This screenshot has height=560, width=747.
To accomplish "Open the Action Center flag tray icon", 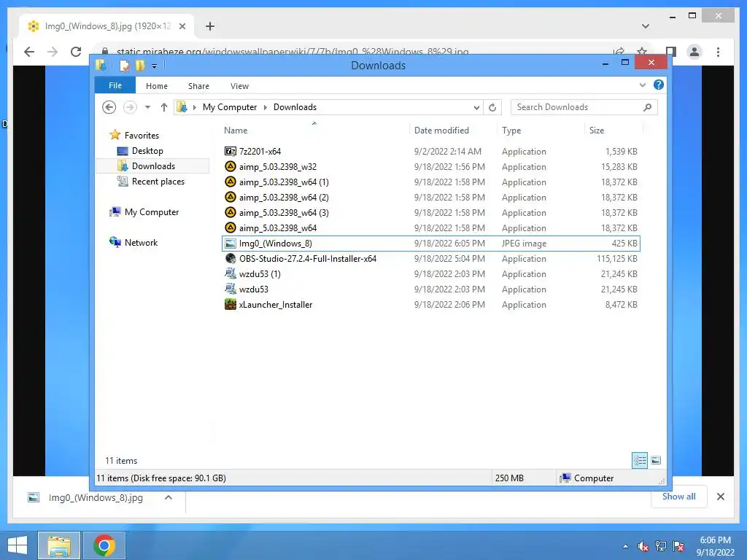I will (x=678, y=546).
